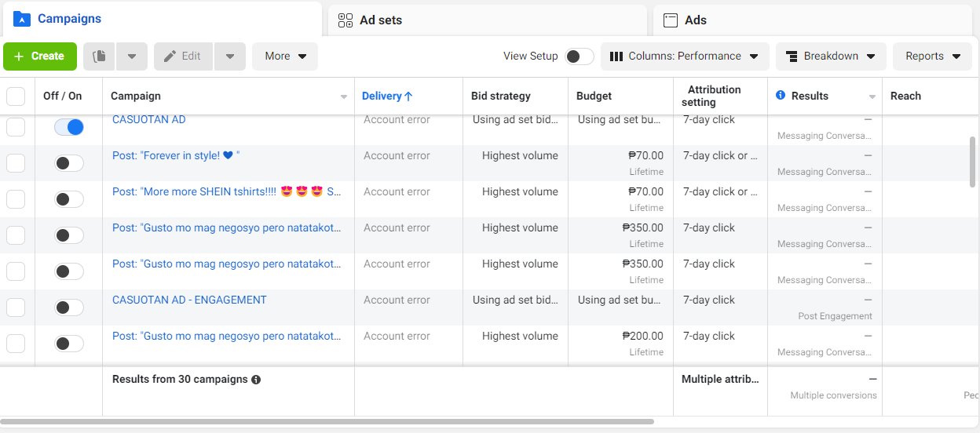Click the info icon beside Results from 30 campaigns

(x=256, y=380)
